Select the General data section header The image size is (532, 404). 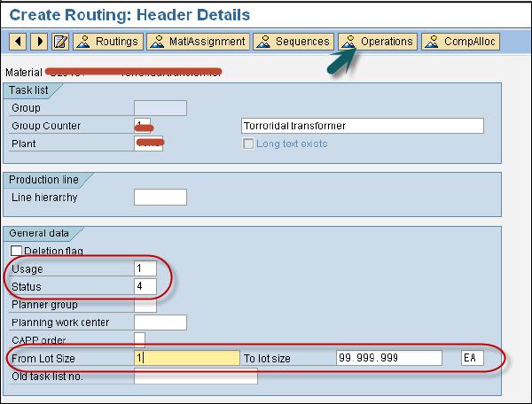point(39,233)
